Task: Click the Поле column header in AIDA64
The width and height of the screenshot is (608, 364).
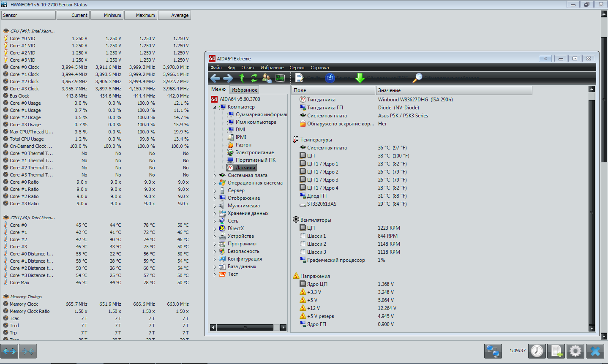Action: [333, 90]
